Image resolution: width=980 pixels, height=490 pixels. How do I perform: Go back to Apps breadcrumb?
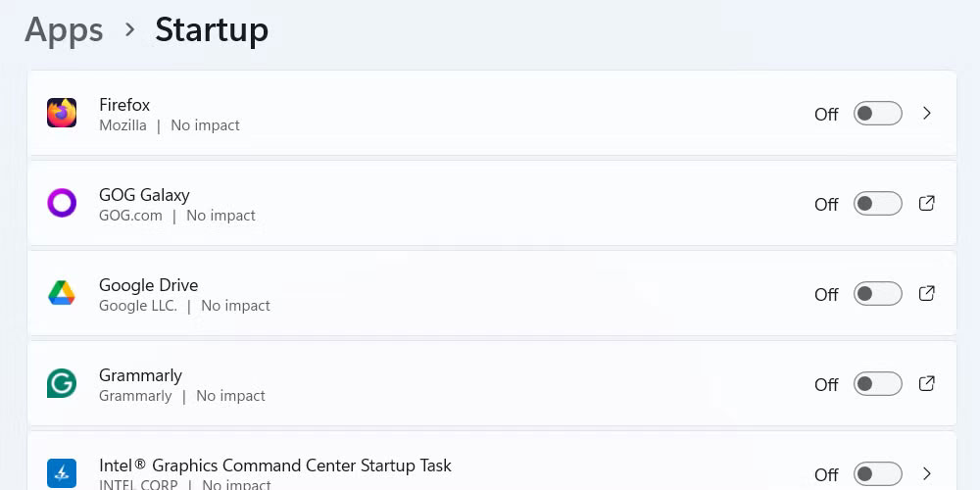point(64,30)
